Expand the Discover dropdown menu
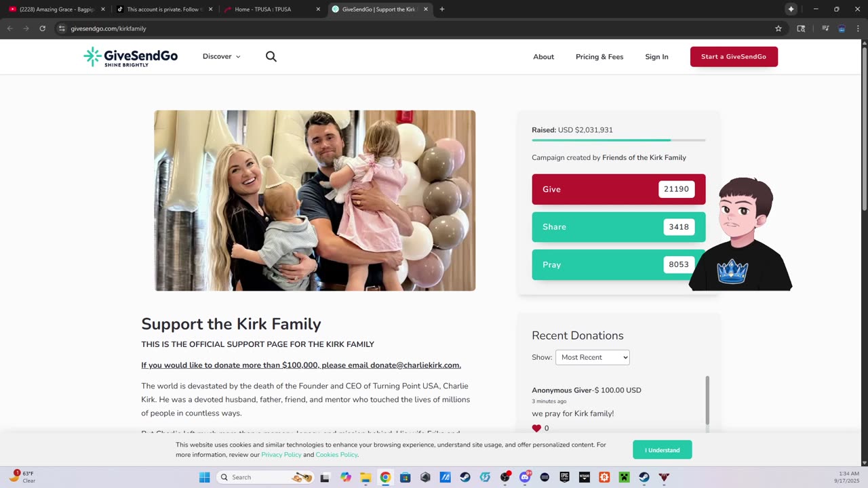 [x=222, y=57]
